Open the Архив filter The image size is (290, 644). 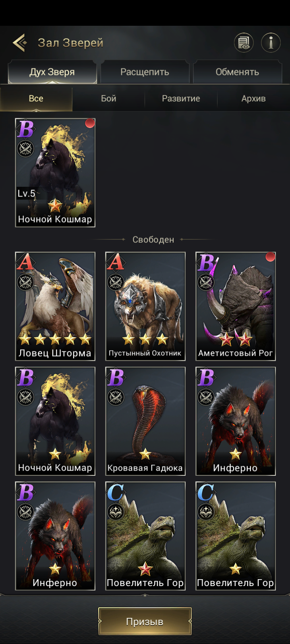[x=253, y=99]
